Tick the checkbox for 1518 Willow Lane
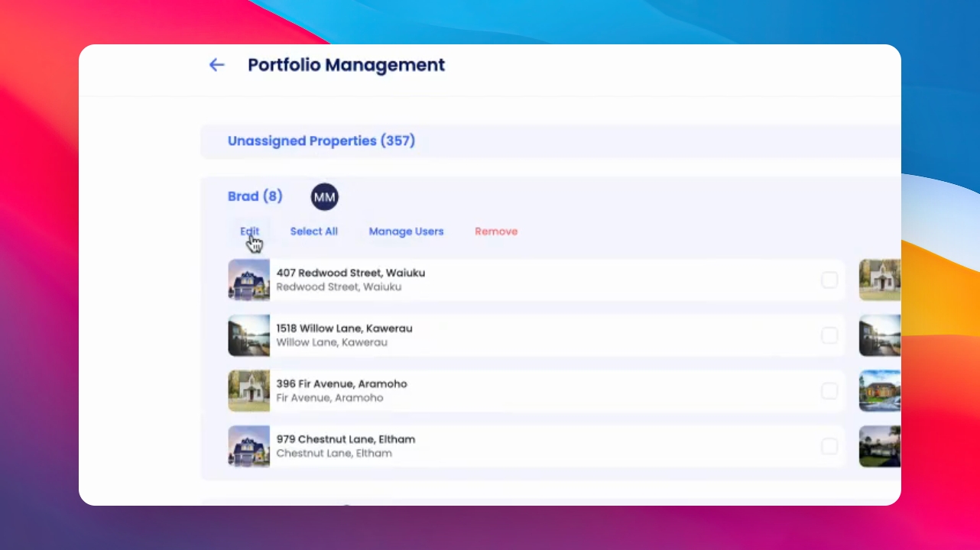Image resolution: width=980 pixels, height=550 pixels. pos(829,335)
